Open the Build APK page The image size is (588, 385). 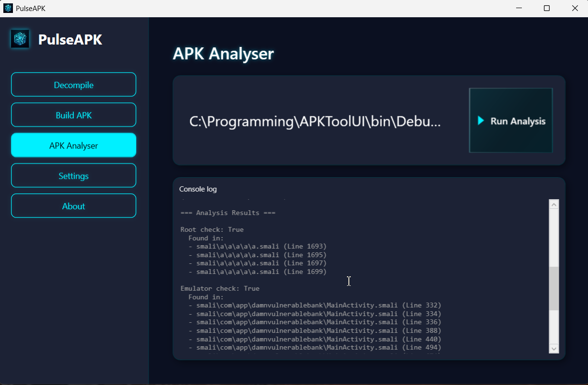coord(74,115)
